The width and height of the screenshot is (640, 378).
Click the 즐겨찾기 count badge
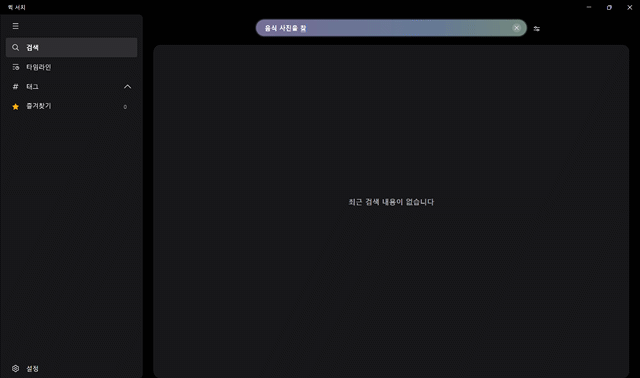point(125,107)
